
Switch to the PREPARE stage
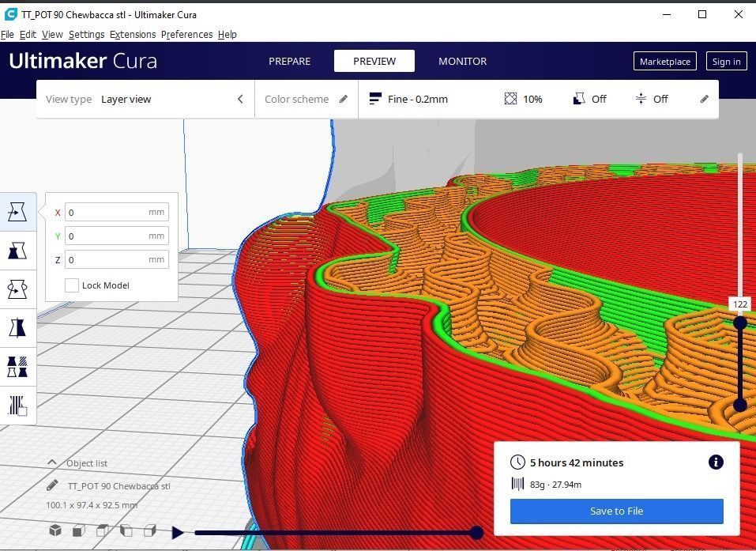[289, 62]
